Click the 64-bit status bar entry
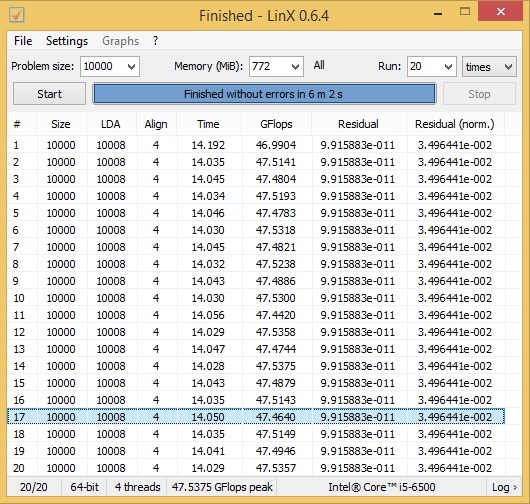The height and width of the screenshot is (504, 530). point(84,487)
